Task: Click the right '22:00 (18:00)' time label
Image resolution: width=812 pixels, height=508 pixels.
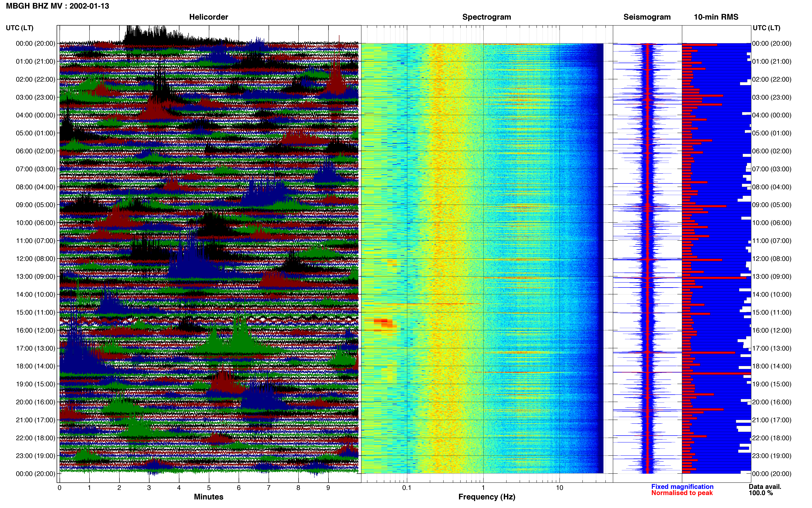Action: pos(772,438)
